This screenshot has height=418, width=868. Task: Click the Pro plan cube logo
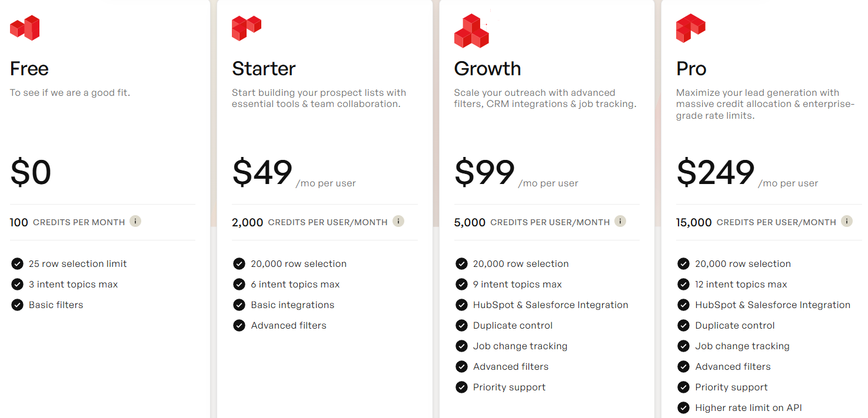[690, 28]
